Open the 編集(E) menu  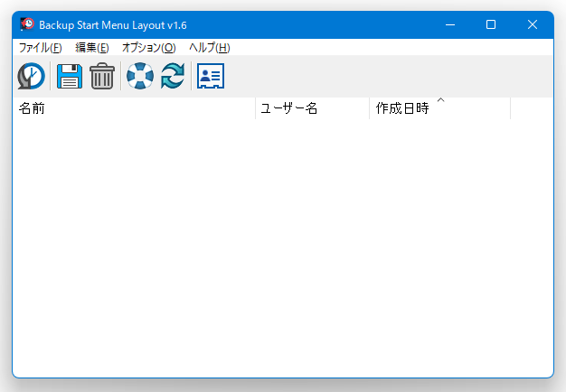(x=92, y=48)
